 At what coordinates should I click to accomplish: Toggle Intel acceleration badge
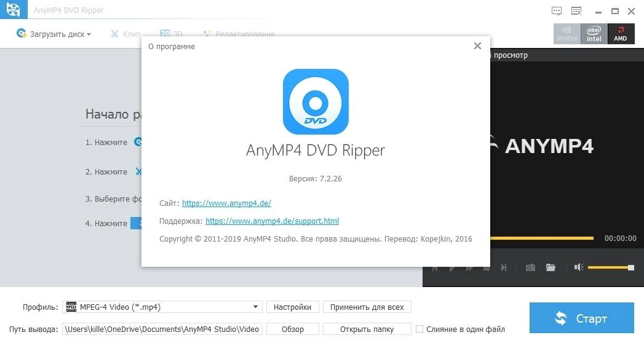(x=594, y=34)
